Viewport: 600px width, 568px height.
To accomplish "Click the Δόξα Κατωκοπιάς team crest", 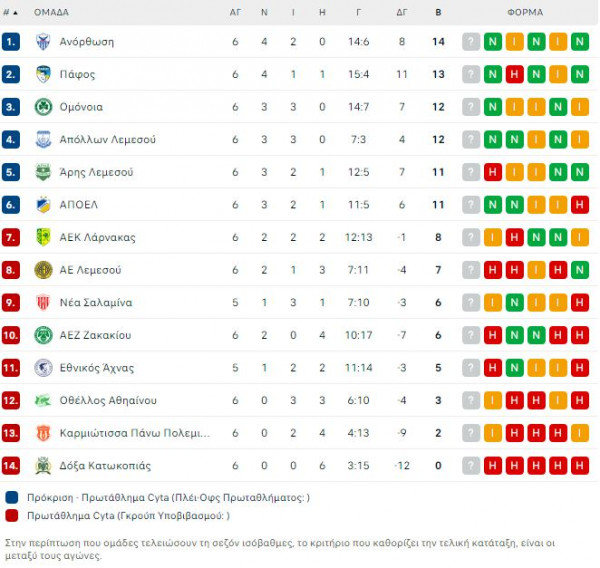I will pos(43,465).
